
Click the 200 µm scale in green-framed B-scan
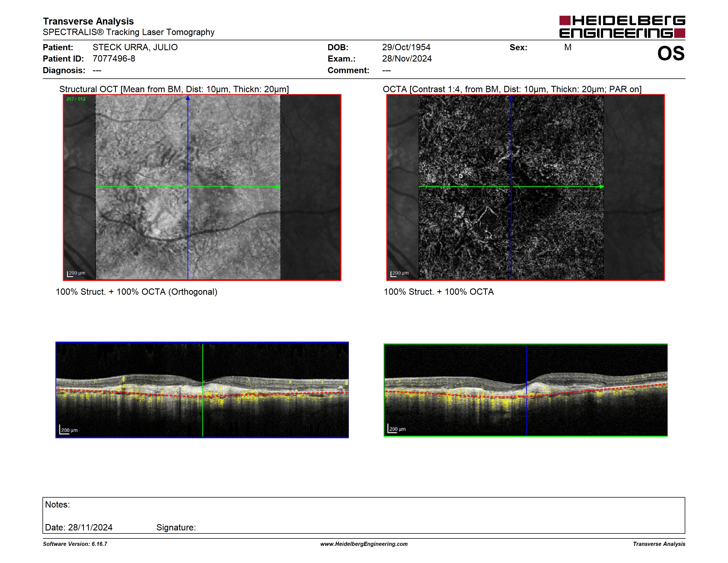click(x=397, y=429)
